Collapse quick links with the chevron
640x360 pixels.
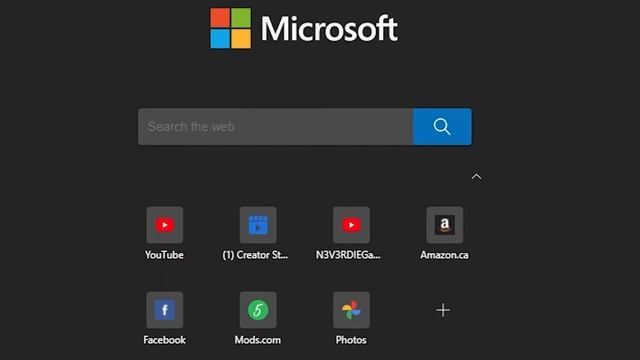pos(476,177)
